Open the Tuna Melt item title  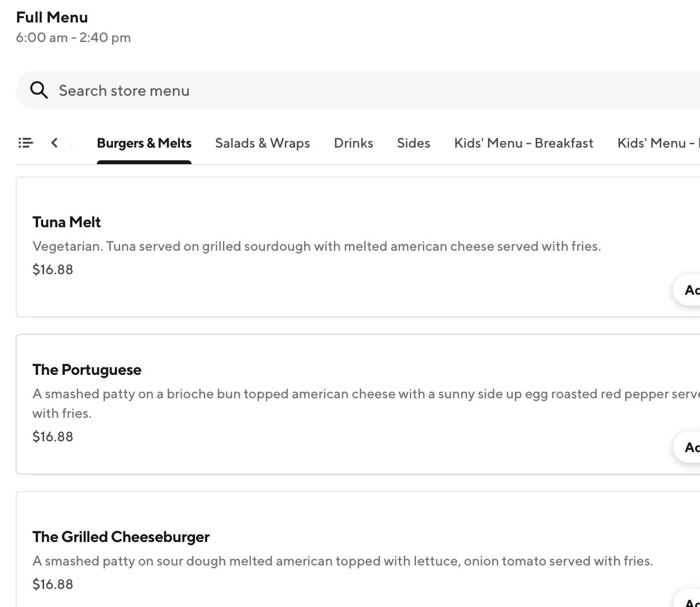click(66, 222)
